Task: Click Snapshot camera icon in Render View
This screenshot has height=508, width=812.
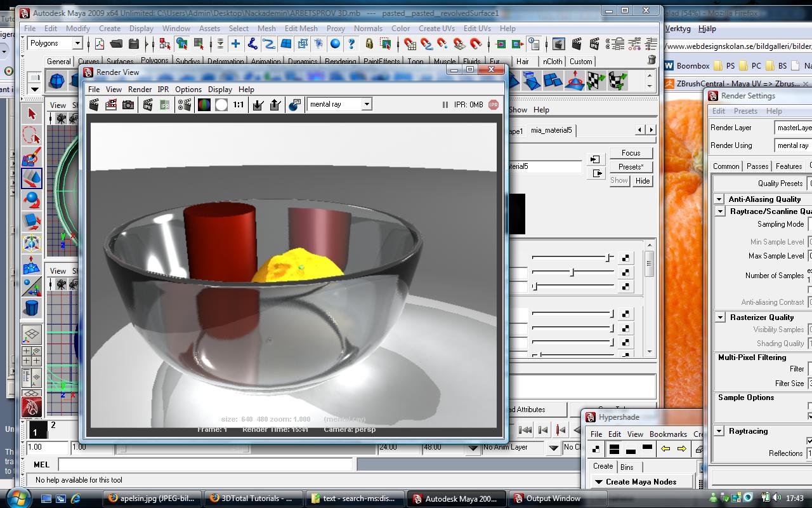Action: (128, 105)
